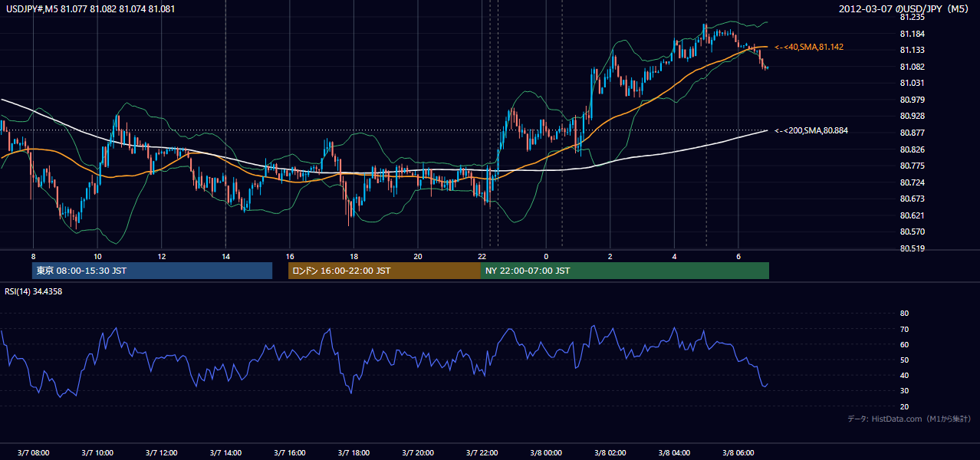Click price axis value 80.826
Viewport: 980px width, 460px height.
pyautogui.click(x=912, y=149)
